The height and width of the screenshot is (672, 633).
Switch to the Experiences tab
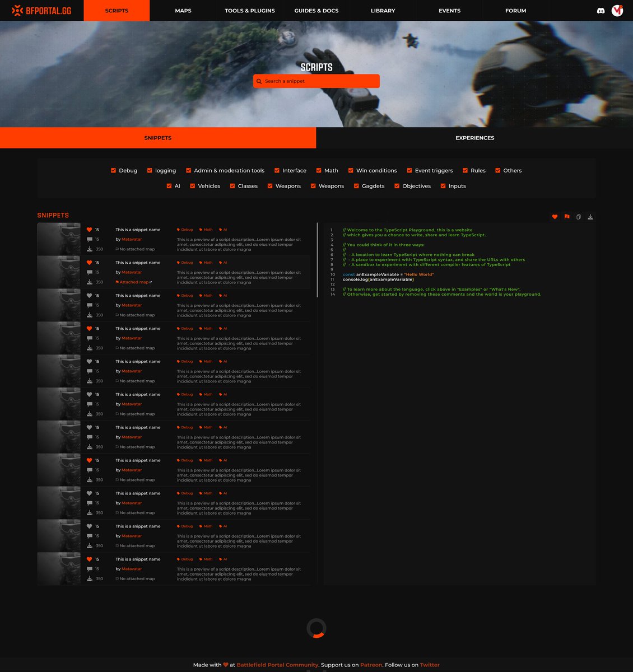click(x=475, y=138)
